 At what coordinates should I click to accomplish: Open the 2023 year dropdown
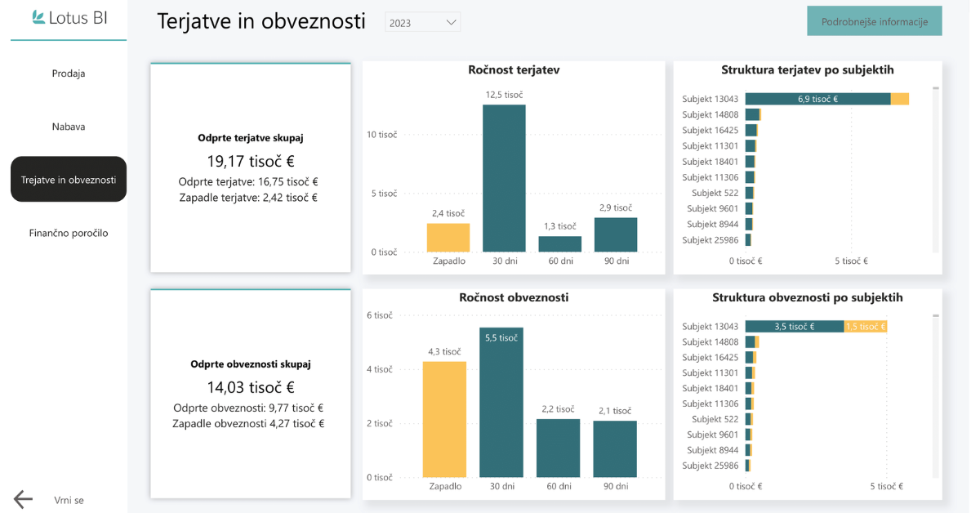[x=422, y=23]
